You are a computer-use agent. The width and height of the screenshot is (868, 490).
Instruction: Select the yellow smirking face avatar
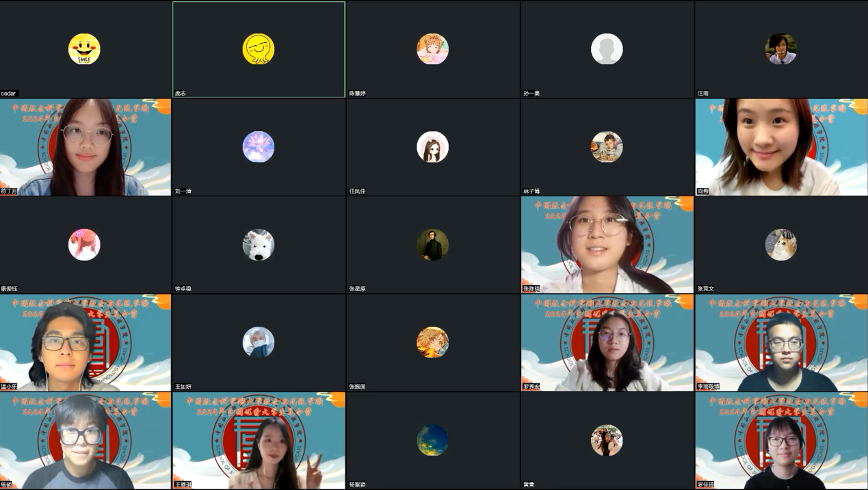click(259, 49)
